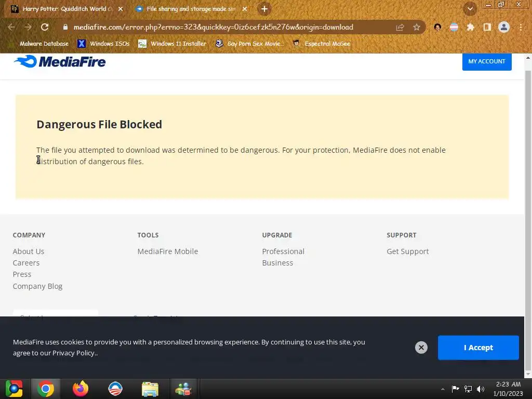Switch to File sharing and storage tab
Screen dimensions: 532x399
pos(190,9)
